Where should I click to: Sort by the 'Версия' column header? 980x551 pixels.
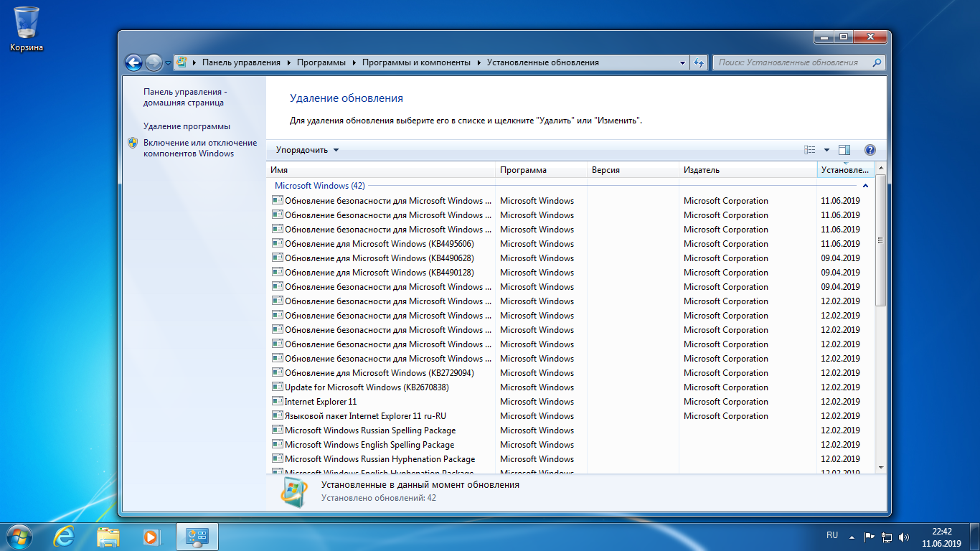(x=633, y=170)
